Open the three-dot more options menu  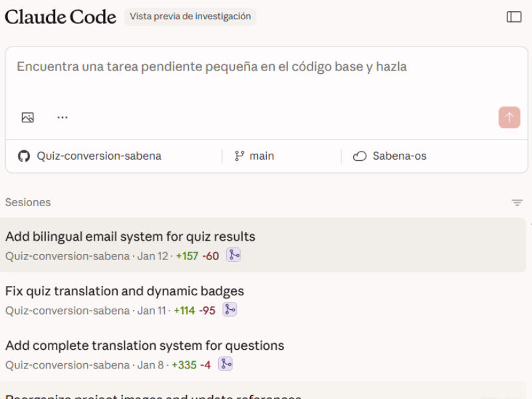coord(63,118)
